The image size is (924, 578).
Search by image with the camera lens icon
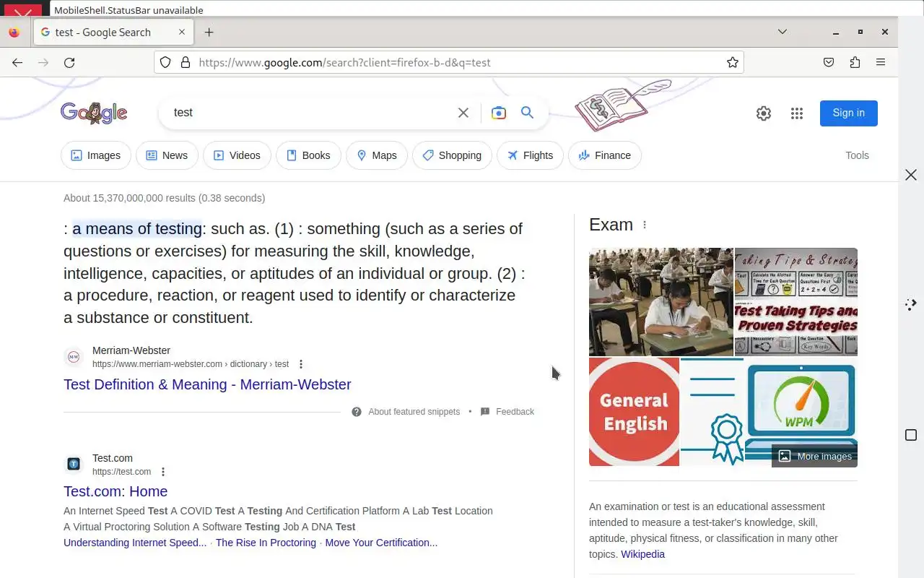(498, 113)
